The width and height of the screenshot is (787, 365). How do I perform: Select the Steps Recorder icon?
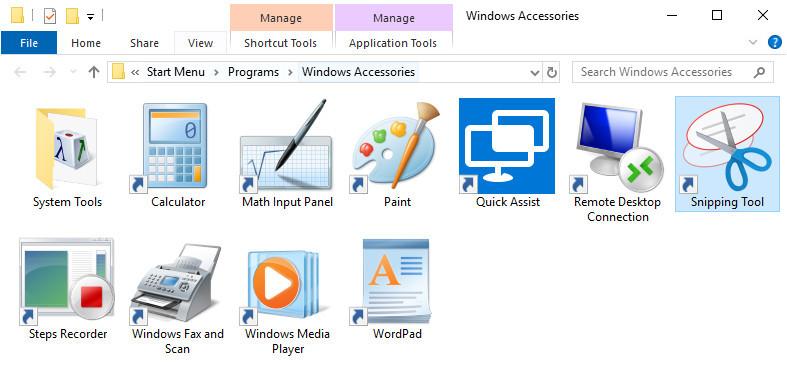pyautogui.click(x=66, y=281)
